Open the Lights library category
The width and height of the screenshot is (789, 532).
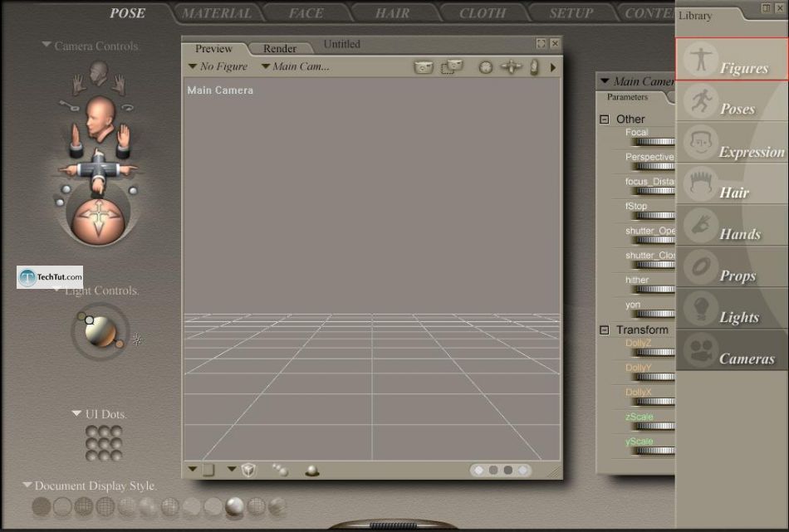point(731,309)
